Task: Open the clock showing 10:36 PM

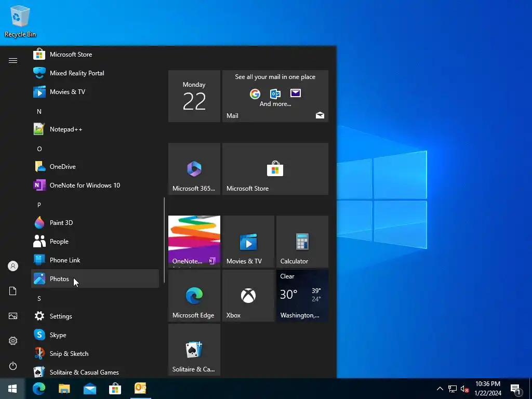Action: pyautogui.click(x=488, y=389)
